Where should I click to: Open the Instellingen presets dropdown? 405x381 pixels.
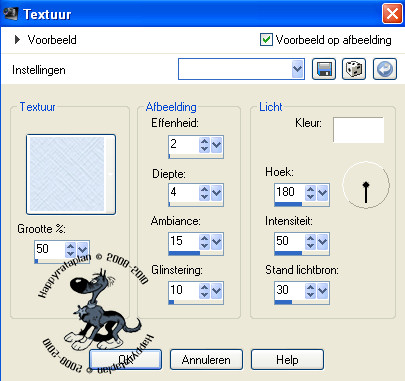(x=298, y=69)
